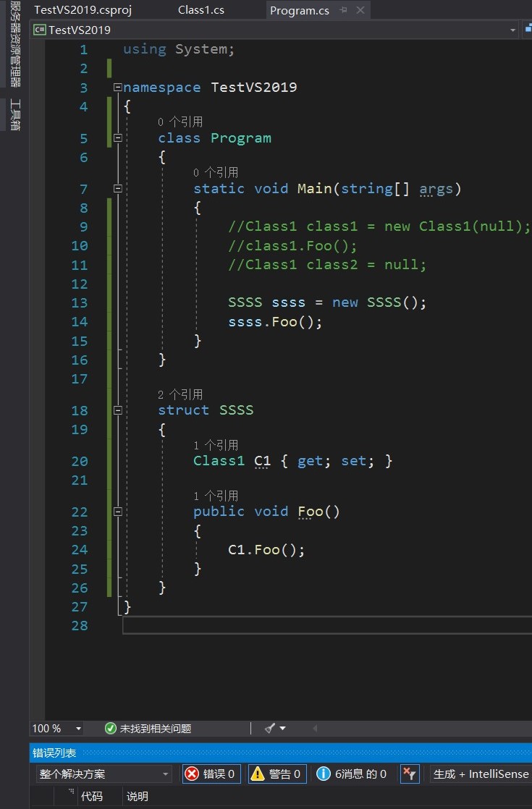This screenshot has width=532, height=809.
Task: Click the clear build filter icon
Action: coord(410,774)
